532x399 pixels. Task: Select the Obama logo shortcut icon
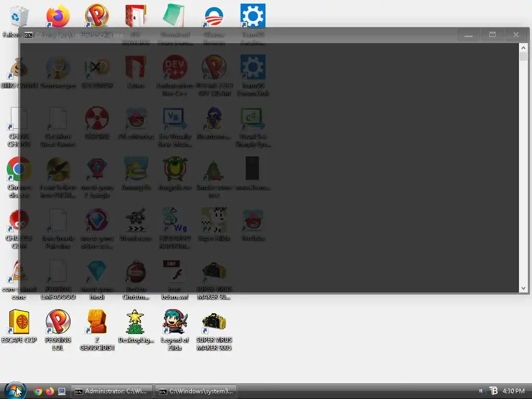coord(214,16)
